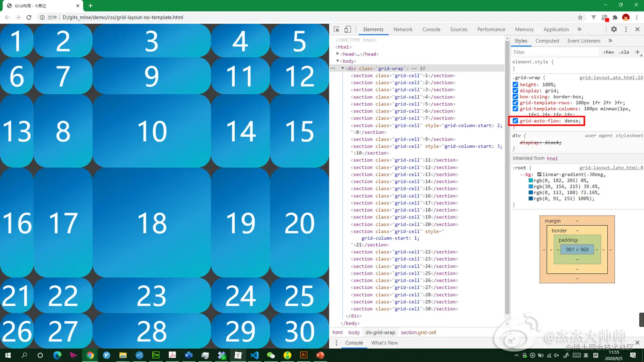Activate the inspect element picker tool
Image resolution: width=644 pixels, height=362 pixels.
click(336, 29)
